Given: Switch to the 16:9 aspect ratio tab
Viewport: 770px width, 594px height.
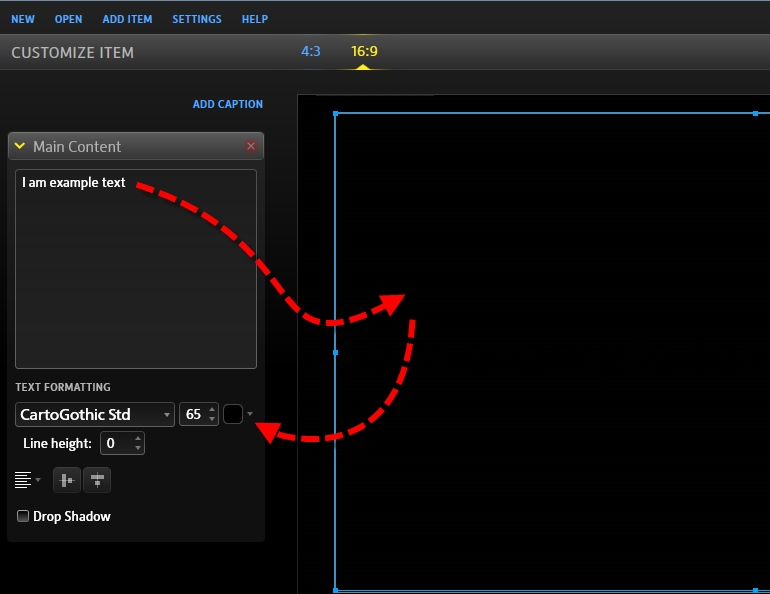Looking at the screenshot, I should tap(364, 51).
